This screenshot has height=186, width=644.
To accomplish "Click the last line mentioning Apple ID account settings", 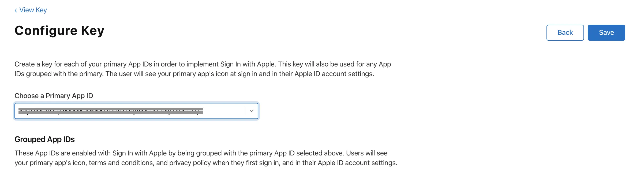I will pos(206,163).
